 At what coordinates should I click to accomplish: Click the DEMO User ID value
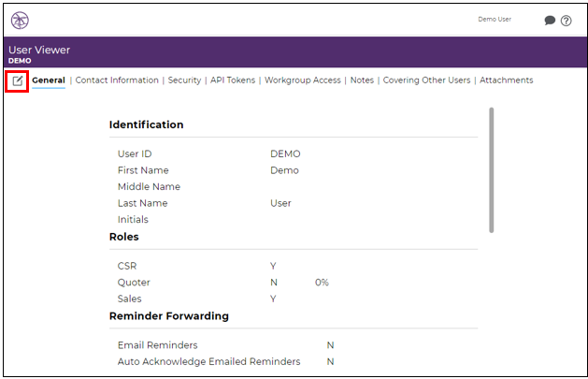pyautogui.click(x=285, y=153)
